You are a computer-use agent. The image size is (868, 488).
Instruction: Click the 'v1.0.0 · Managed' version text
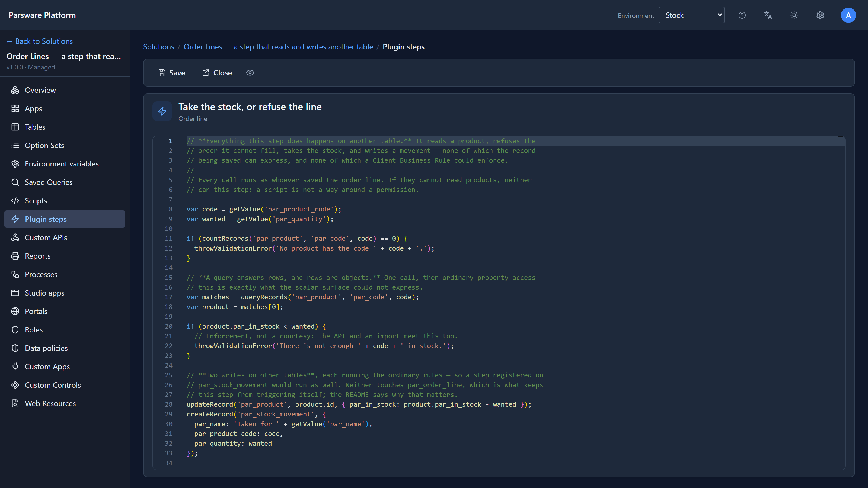tap(31, 67)
